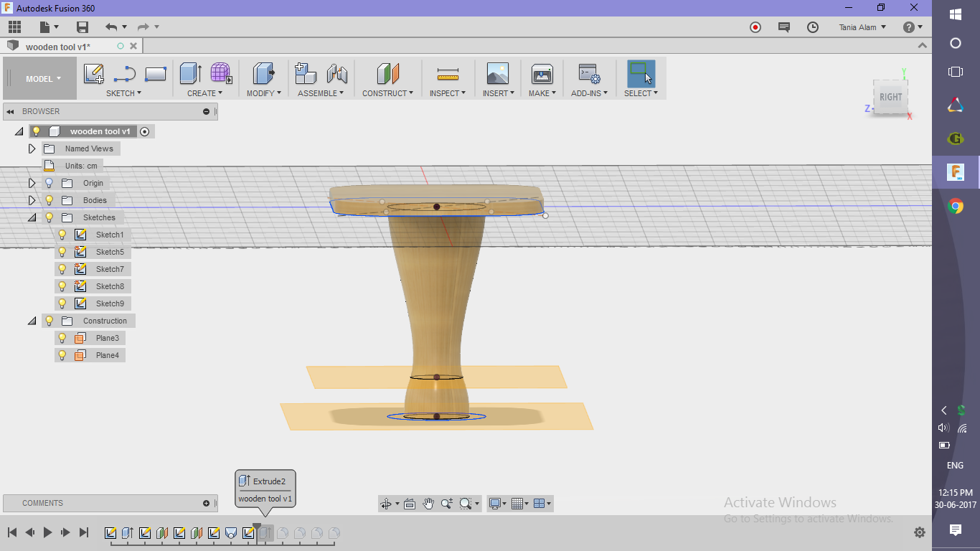Select the Create Sketch tool
The width and height of the screenshot is (980, 551).
(x=94, y=74)
